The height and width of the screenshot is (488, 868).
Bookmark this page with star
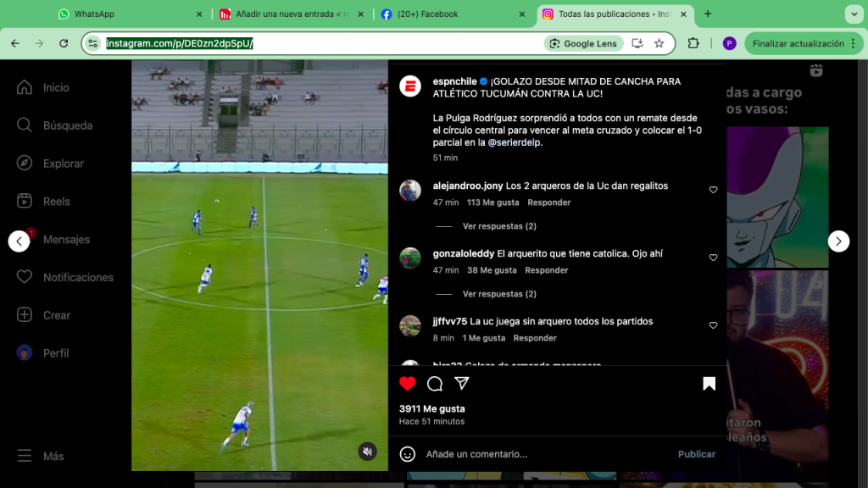(659, 43)
